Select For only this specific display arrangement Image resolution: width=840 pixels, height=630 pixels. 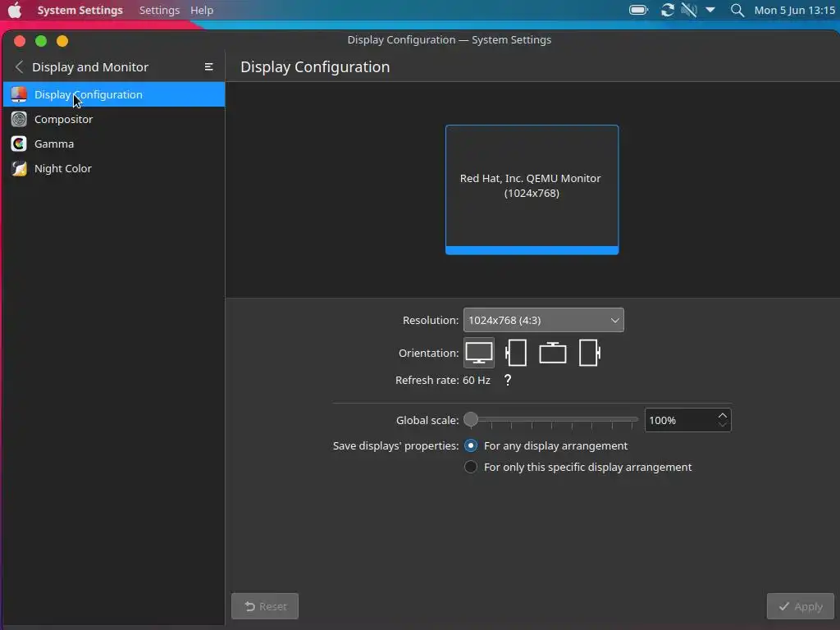point(577,467)
